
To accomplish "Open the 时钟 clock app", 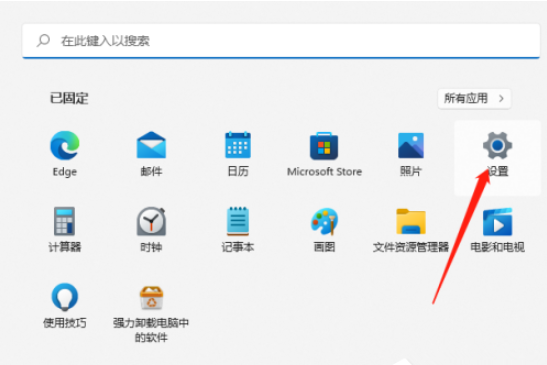I will tap(151, 221).
